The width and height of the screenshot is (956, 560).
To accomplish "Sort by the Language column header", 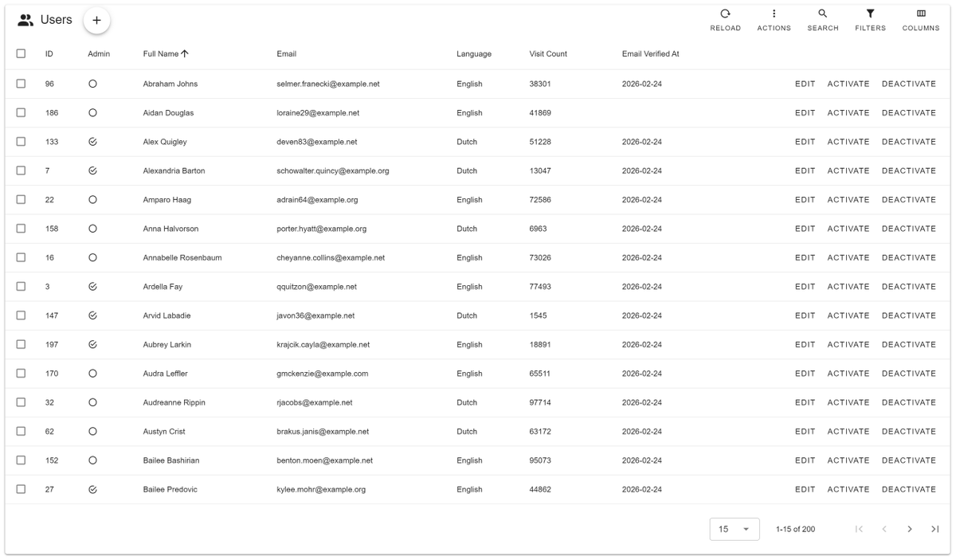I will (x=474, y=54).
